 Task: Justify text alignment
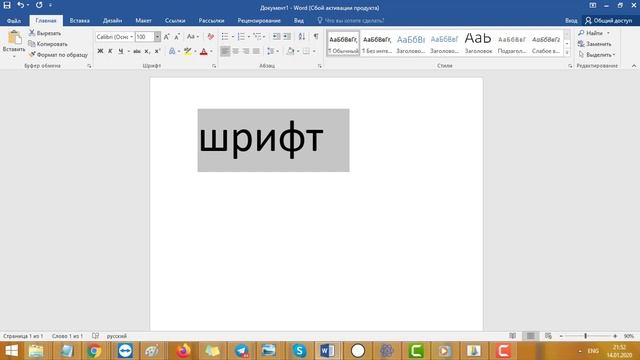point(256,51)
